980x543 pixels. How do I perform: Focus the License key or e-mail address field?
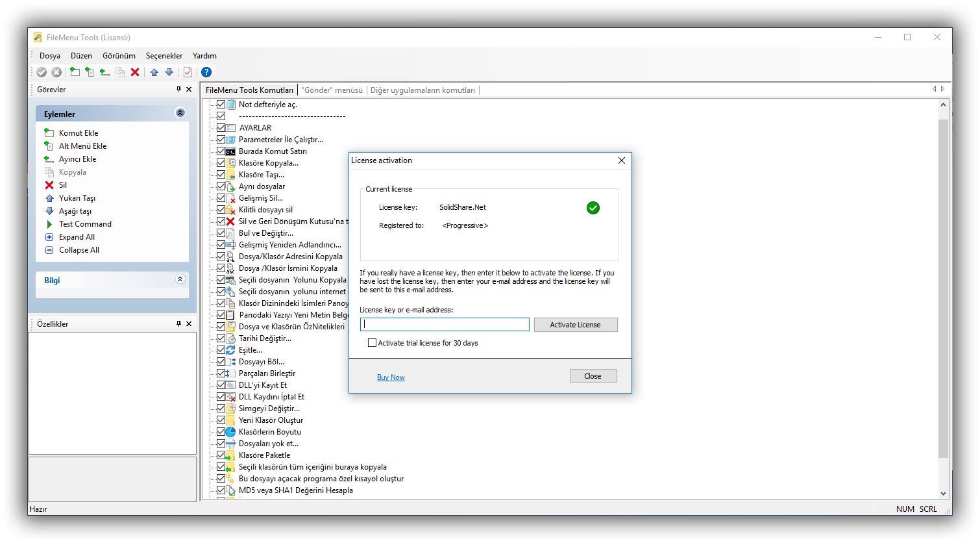pos(445,324)
